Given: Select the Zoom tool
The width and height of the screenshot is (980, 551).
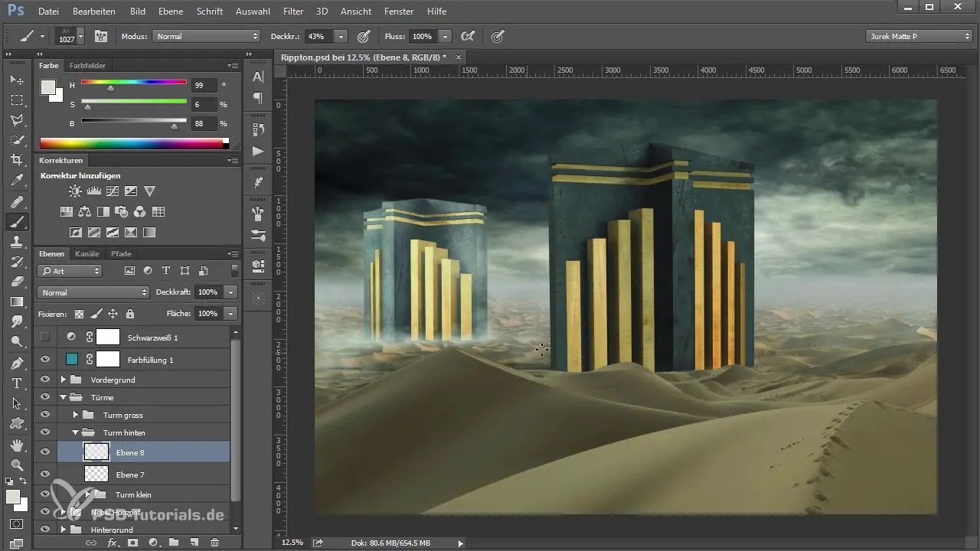Looking at the screenshot, I should tap(17, 465).
